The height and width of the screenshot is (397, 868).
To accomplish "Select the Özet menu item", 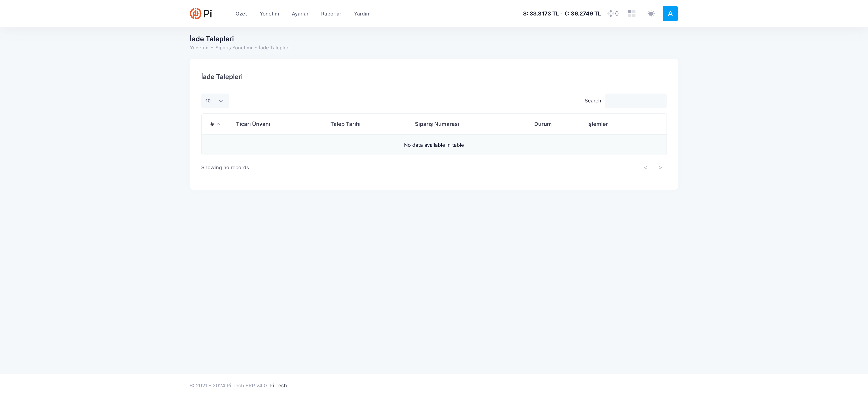I will point(241,14).
